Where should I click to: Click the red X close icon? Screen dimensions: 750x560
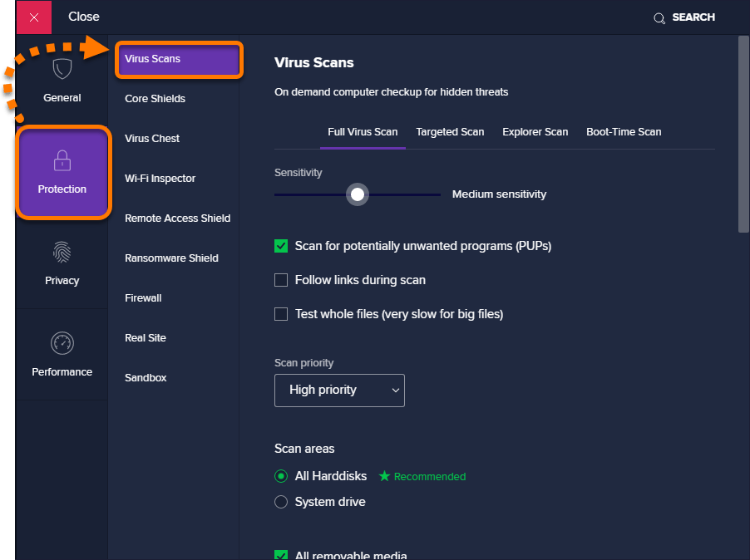pyautogui.click(x=34, y=17)
